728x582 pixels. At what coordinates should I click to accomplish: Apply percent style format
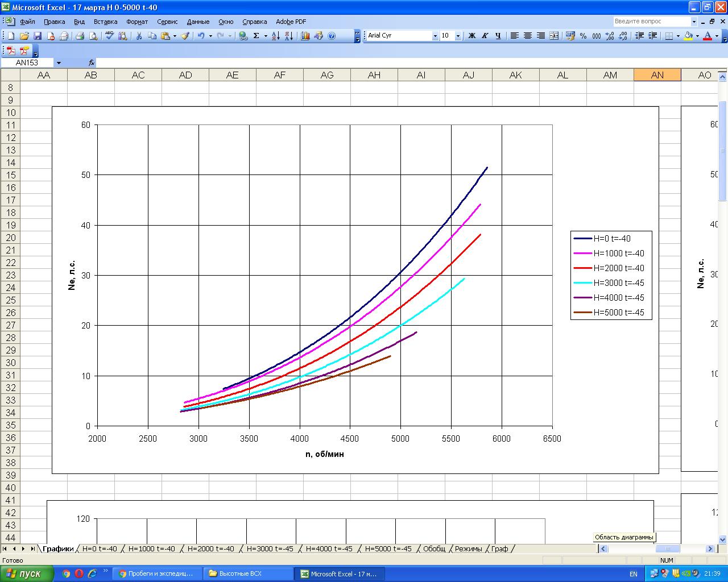[x=584, y=36]
